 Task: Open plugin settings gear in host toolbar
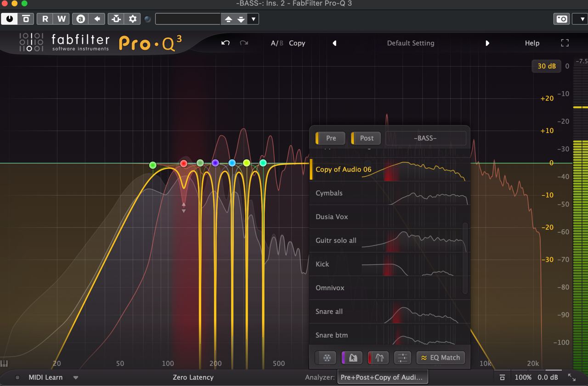pos(133,19)
